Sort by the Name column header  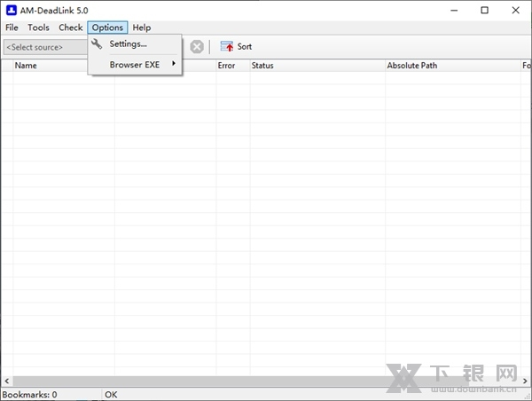pos(26,66)
